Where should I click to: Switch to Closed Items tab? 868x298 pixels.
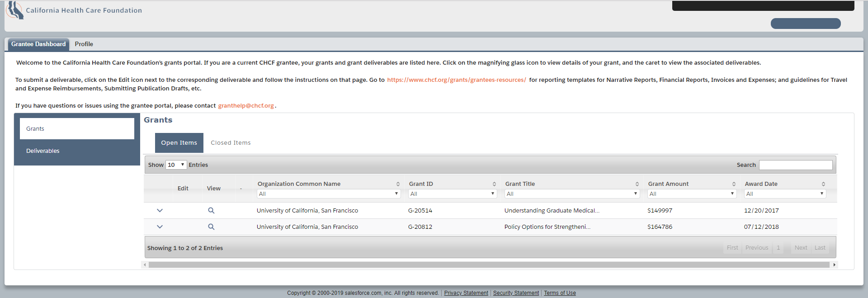point(231,143)
